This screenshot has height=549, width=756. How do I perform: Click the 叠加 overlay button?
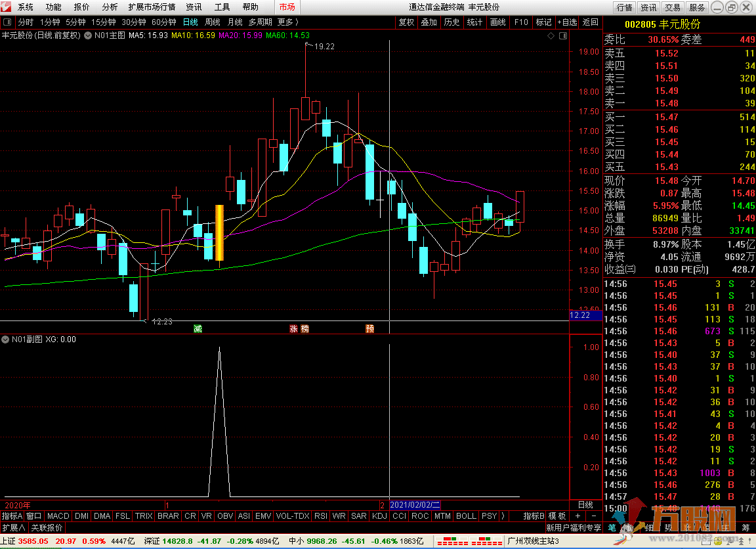(429, 22)
